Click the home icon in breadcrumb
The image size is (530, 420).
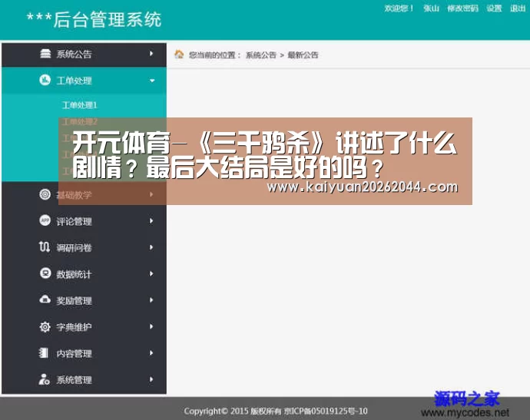(179, 54)
